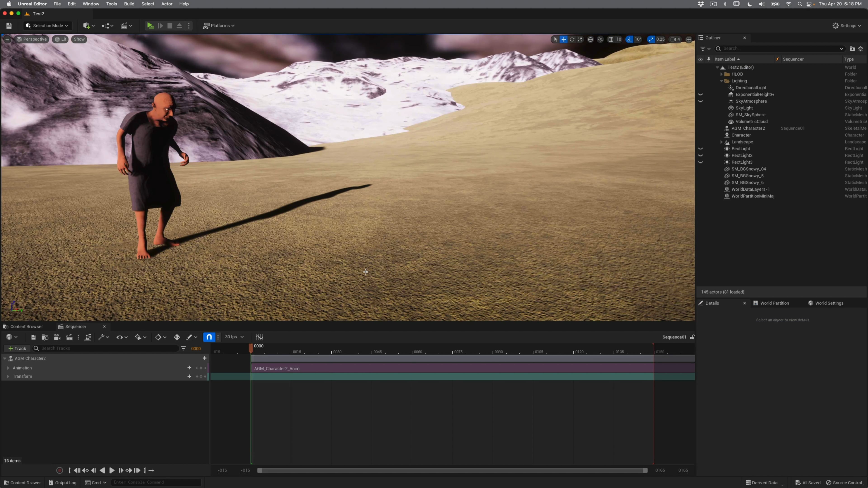
Task: Open the Platforms dropdown
Action: click(x=219, y=26)
